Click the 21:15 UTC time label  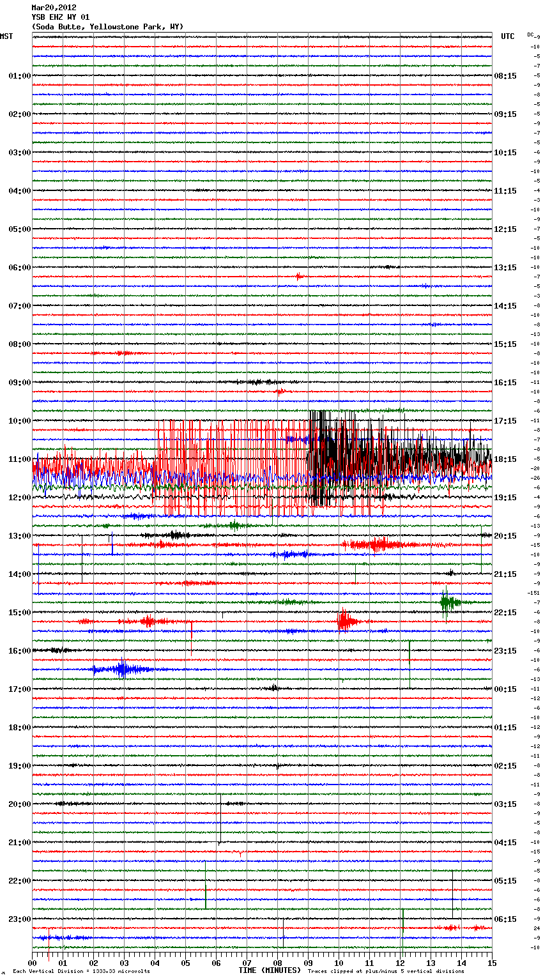(505, 574)
